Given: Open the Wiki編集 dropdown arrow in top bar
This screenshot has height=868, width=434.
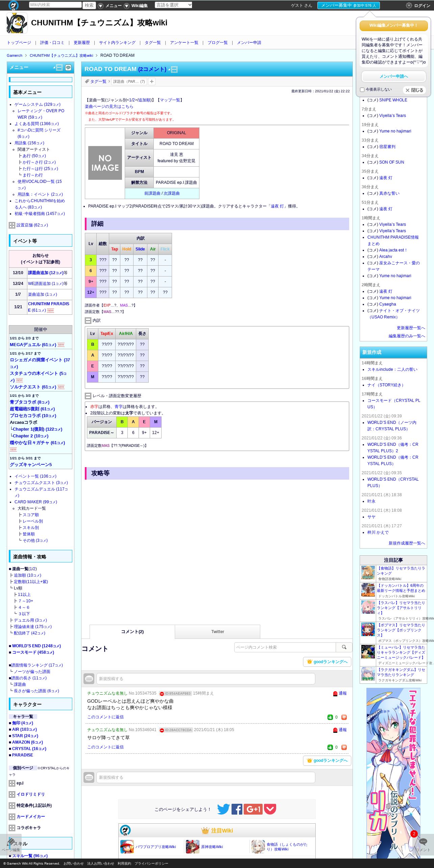Looking at the screenshot, I should [x=127, y=6].
